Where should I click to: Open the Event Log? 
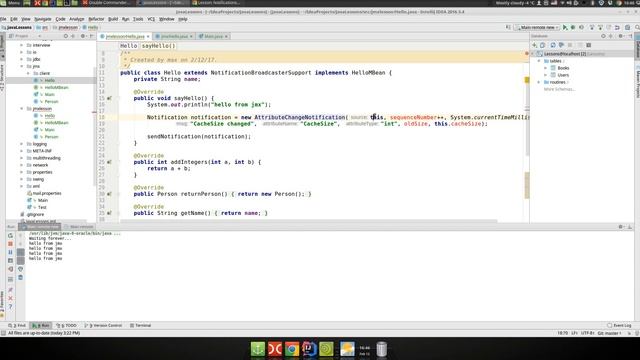tap(620, 325)
